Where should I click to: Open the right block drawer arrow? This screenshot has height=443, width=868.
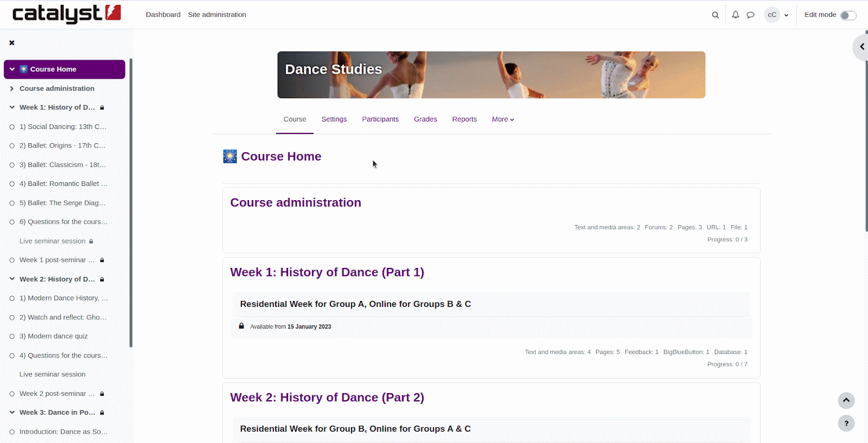tap(861, 47)
